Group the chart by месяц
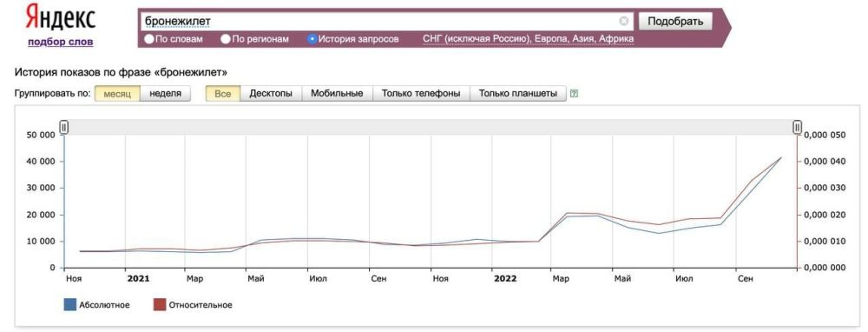The width and height of the screenshot is (868, 332). coord(117,94)
